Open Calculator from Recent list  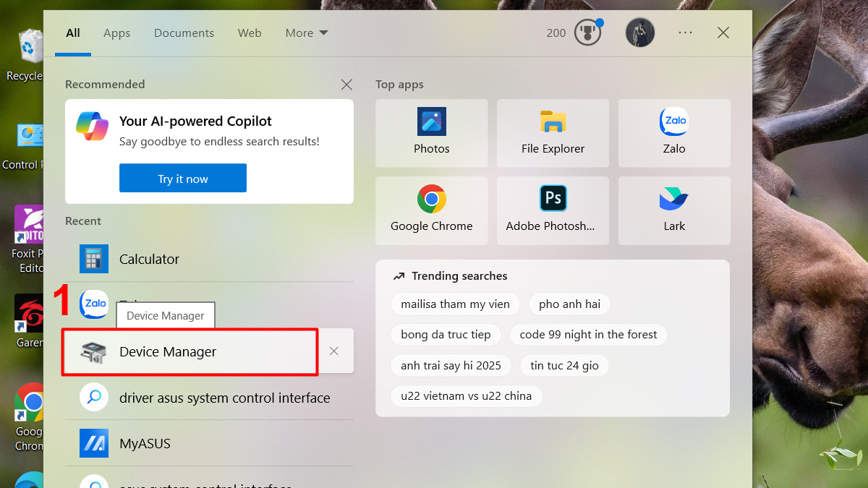click(209, 259)
